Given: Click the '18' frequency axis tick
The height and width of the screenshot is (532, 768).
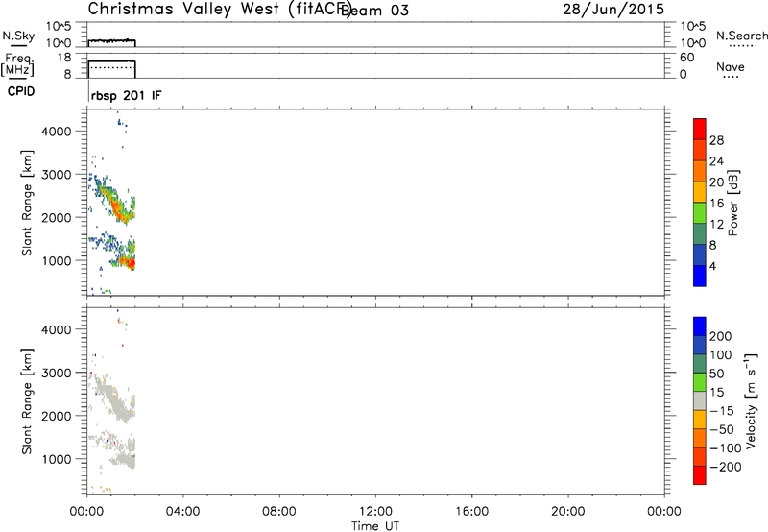Looking at the screenshot, I should 64,58.
